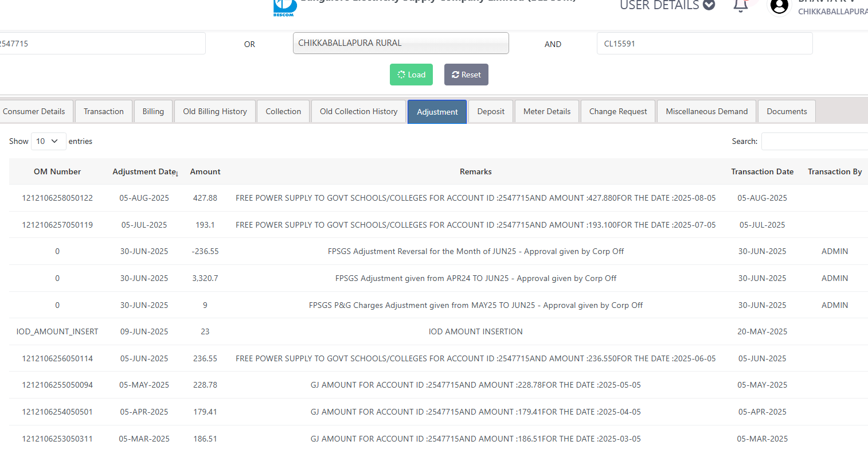Sort by Transaction By column header
Image resolution: width=868 pixels, height=449 pixels.
click(835, 171)
